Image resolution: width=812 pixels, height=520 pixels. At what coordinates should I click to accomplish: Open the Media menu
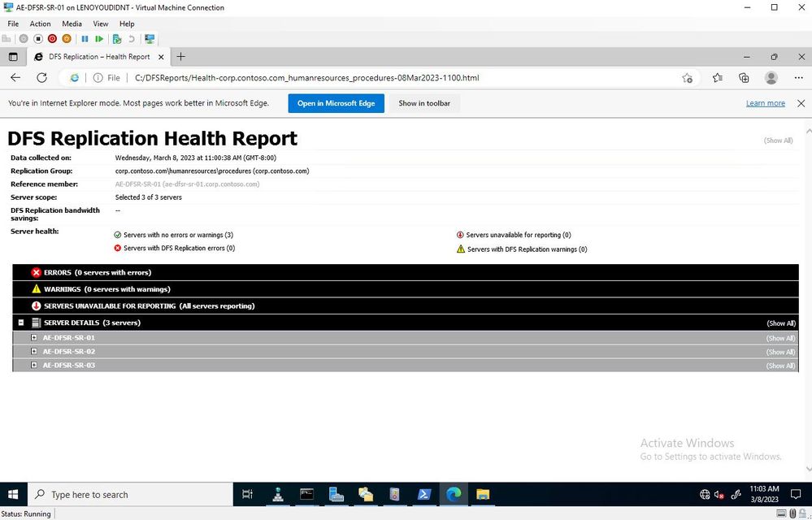(x=72, y=24)
